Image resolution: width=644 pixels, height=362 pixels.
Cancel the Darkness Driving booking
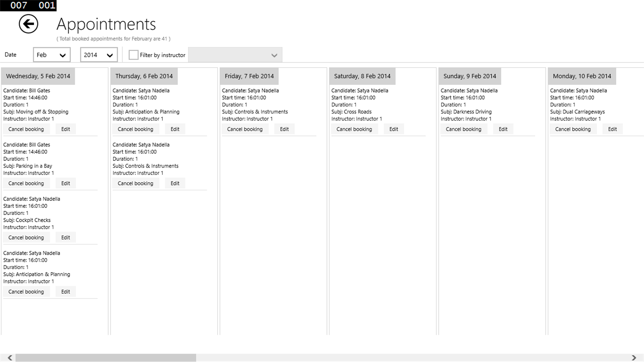click(x=464, y=129)
